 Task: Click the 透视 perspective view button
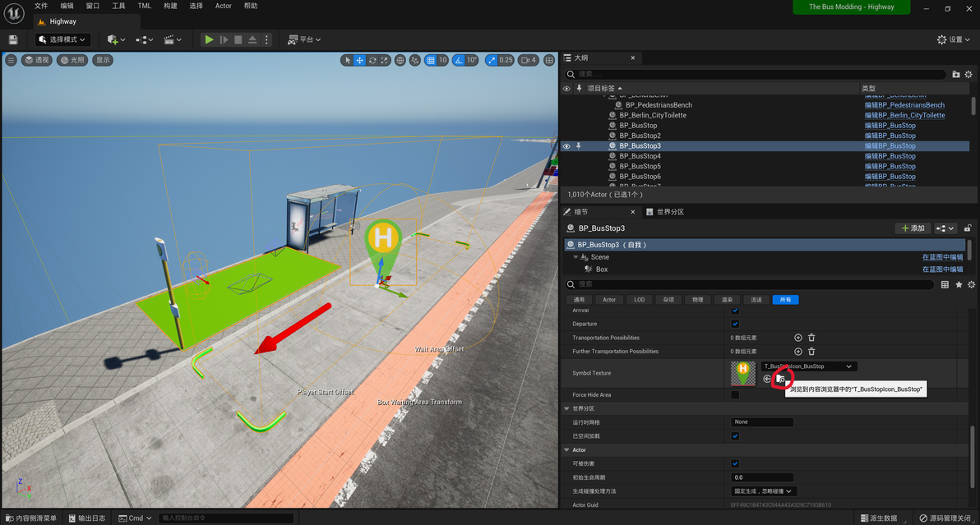(x=36, y=60)
